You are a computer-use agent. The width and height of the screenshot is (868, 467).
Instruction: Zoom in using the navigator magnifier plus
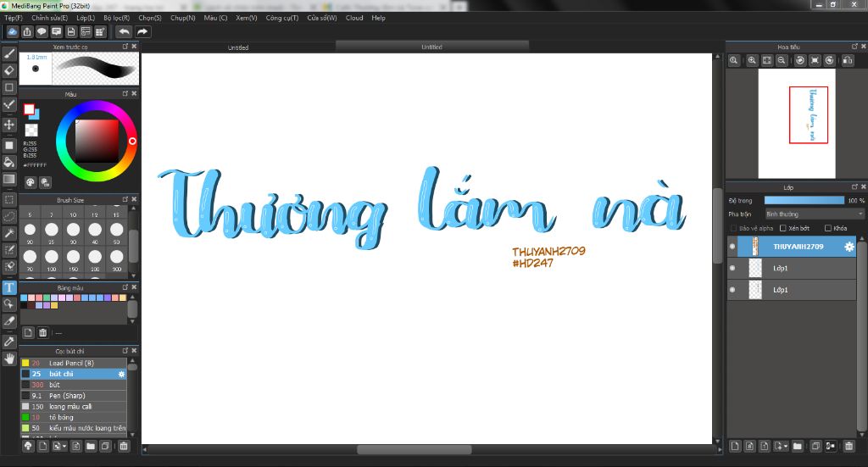pyautogui.click(x=752, y=60)
